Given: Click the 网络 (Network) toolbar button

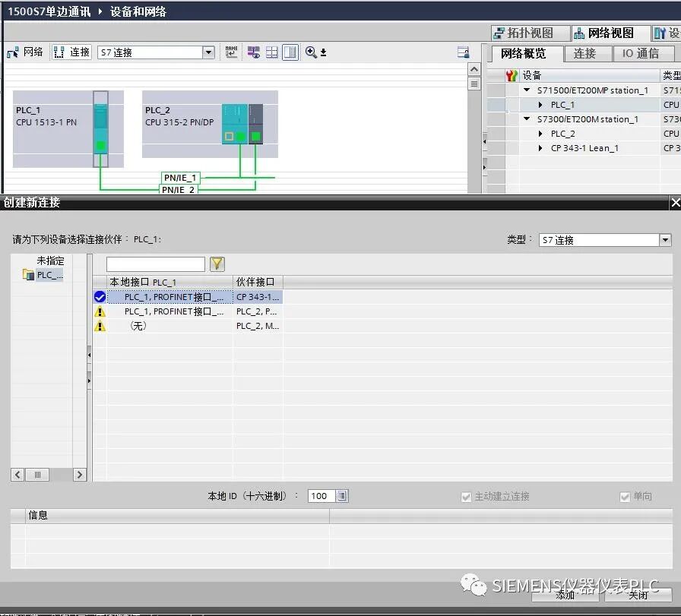Looking at the screenshot, I should [25, 52].
